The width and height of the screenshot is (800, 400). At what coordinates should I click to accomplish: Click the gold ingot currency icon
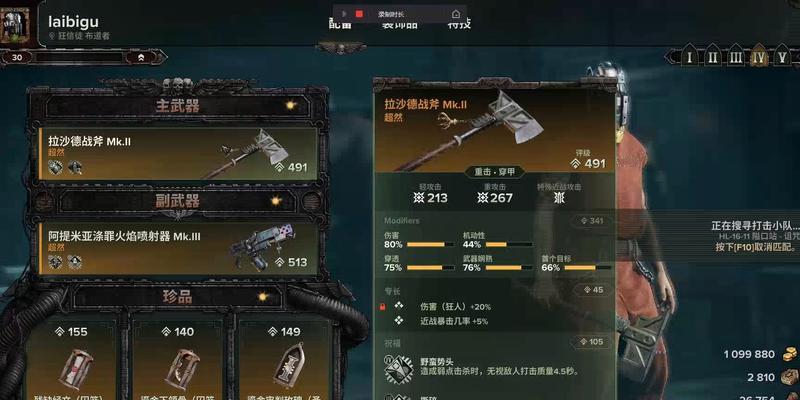(x=789, y=354)
